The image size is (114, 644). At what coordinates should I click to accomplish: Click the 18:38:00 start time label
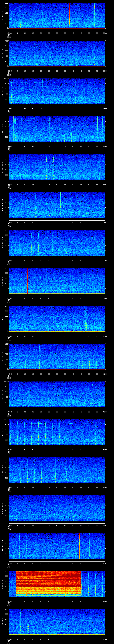(9, 298)
